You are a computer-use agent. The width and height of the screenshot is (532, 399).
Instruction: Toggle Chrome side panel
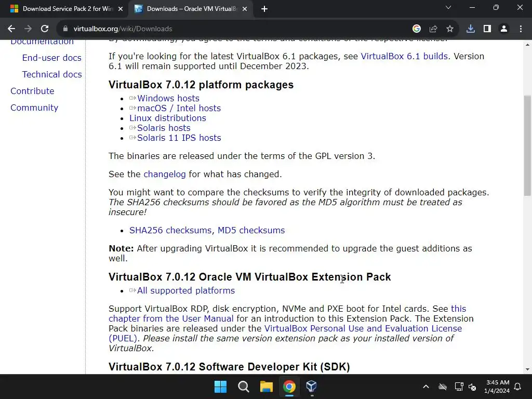487,29
